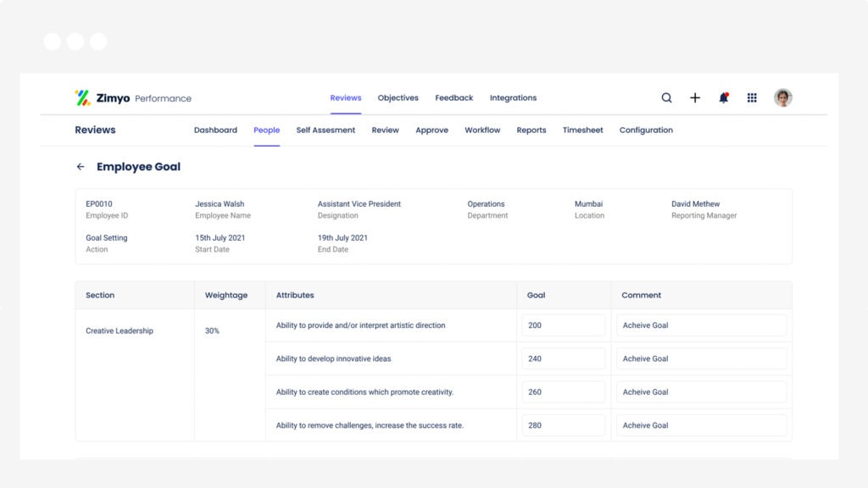Viewport: 868px width, 488px height.
Task: View the Reports tab
Action: coord(531,130)
